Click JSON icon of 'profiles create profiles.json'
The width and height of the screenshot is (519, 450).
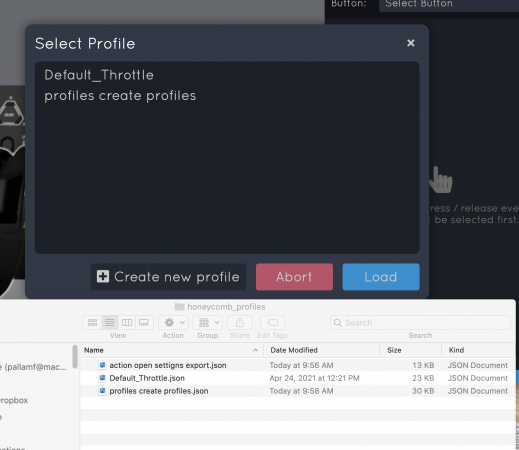(102, 391)
